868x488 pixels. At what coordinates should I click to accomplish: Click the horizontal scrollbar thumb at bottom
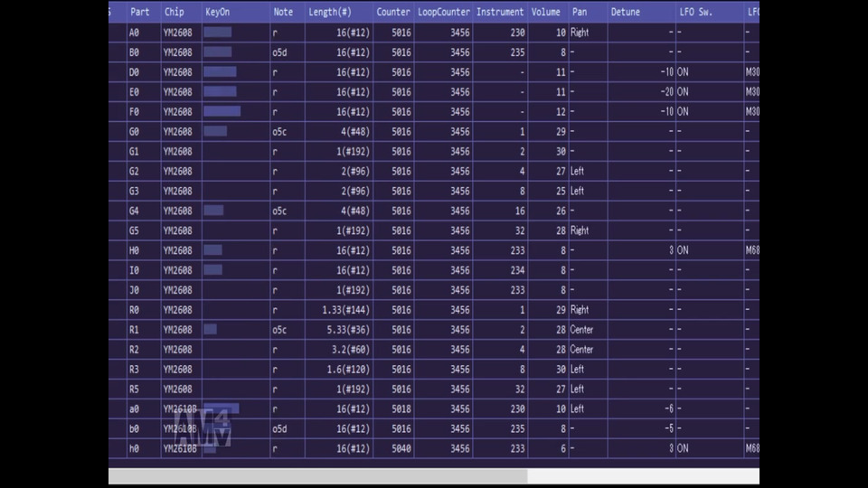[317, 476]
